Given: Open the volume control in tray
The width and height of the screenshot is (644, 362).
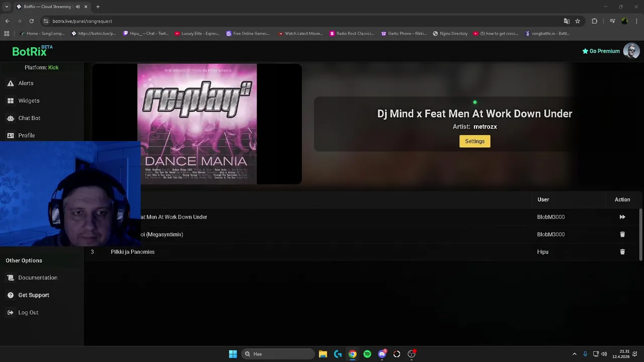Looking at the screenshot, I should point(604,354).
